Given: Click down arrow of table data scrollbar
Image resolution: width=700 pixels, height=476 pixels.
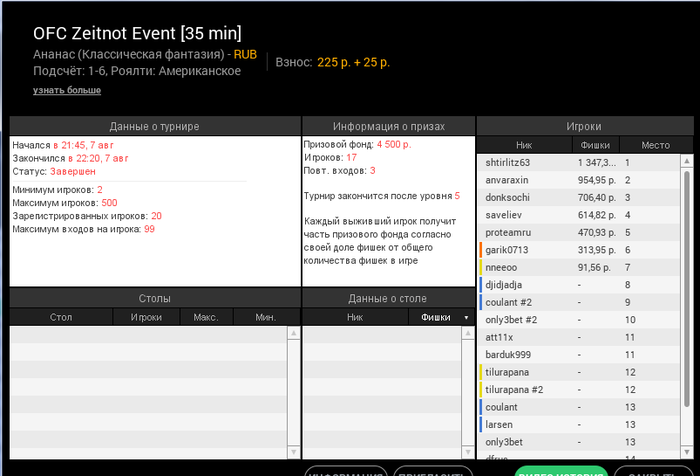Looking at the screenshot, I should (468, 452).
